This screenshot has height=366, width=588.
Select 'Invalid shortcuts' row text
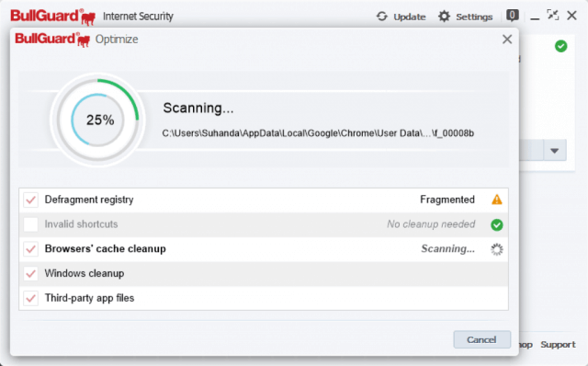(81, 224)
